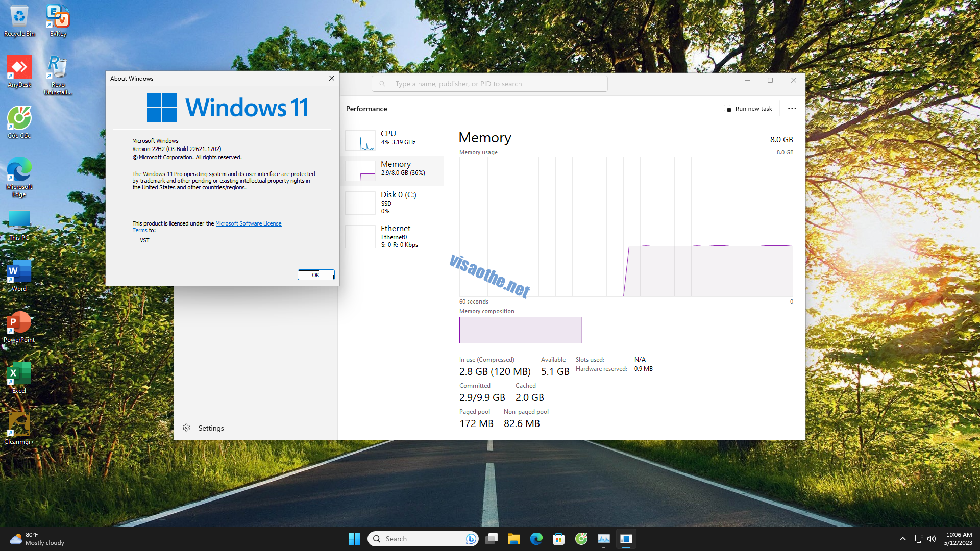This screenshot has width=980, height=551.
Task: Open the network status tray icon
Action: [x=919, y=539]
